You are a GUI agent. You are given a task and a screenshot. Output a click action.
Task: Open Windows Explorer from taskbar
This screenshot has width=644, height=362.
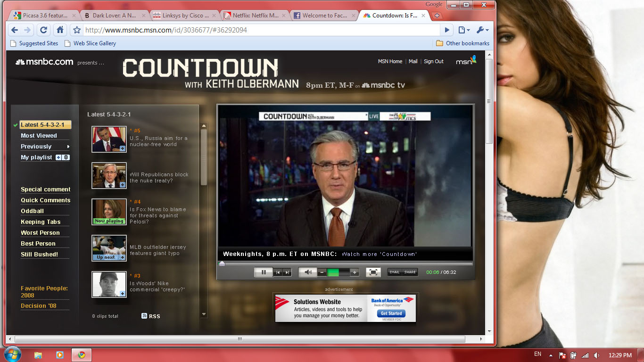coord(38,355)
